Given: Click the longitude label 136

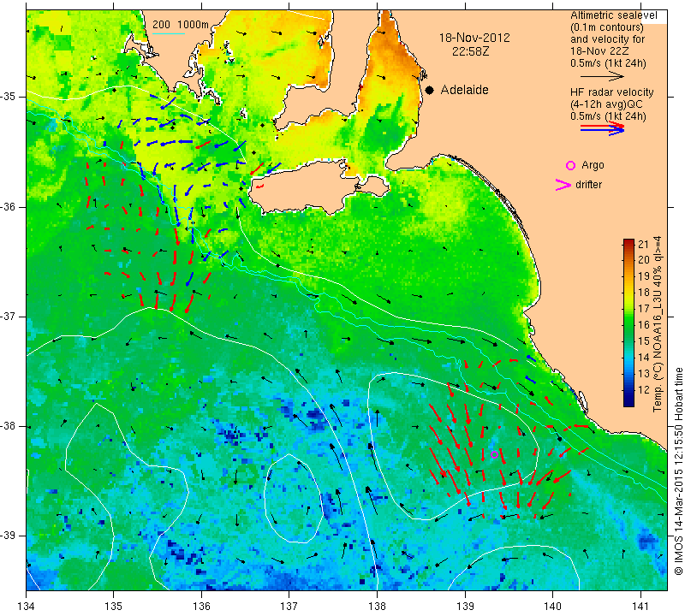Looking at the screenshot, I should point(201,606).
